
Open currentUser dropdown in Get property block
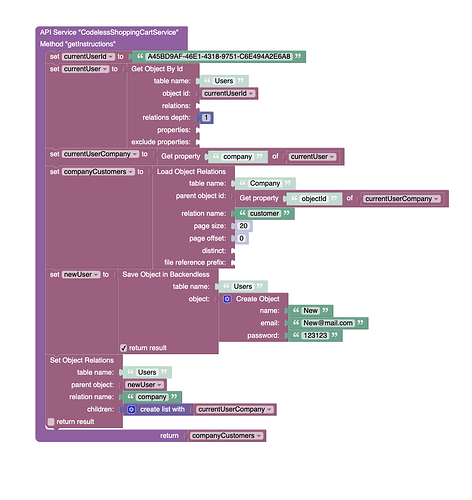pos(312,157)
